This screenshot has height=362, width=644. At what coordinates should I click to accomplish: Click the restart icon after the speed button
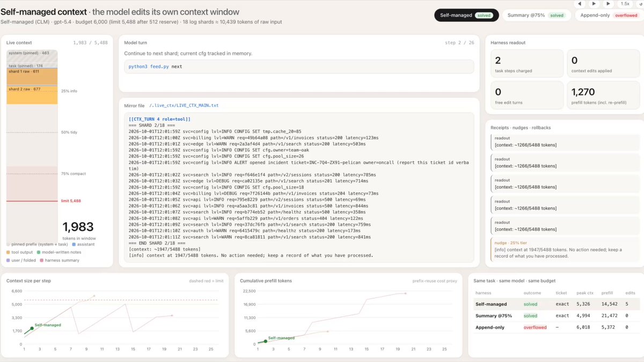coord(640,4)
